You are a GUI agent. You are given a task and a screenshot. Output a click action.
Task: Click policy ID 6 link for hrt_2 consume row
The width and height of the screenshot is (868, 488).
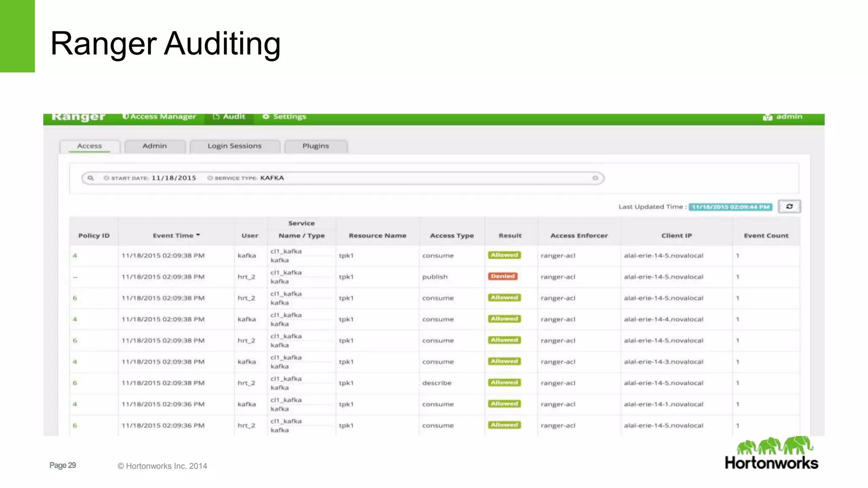pyautogui.click(x=75, y=298)
